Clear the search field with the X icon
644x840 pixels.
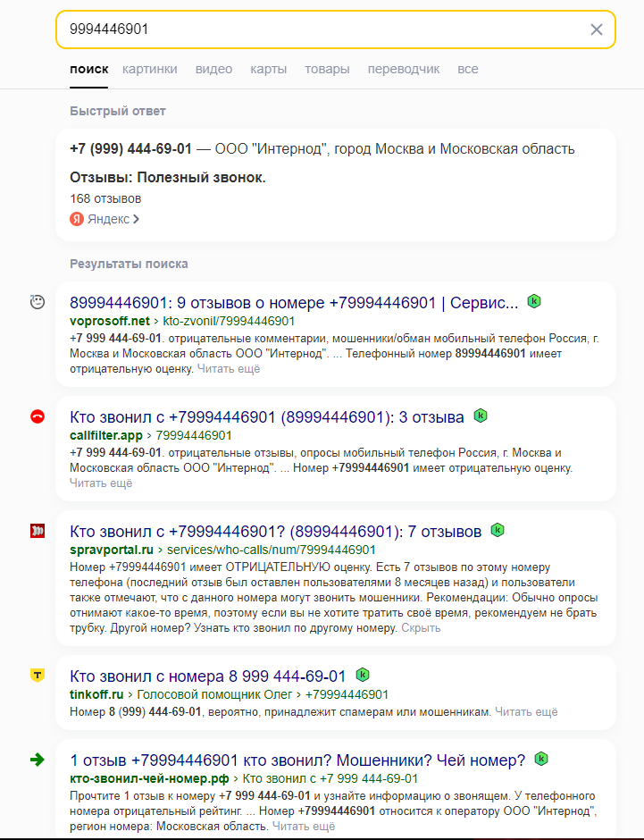click(x=597, y=29)
